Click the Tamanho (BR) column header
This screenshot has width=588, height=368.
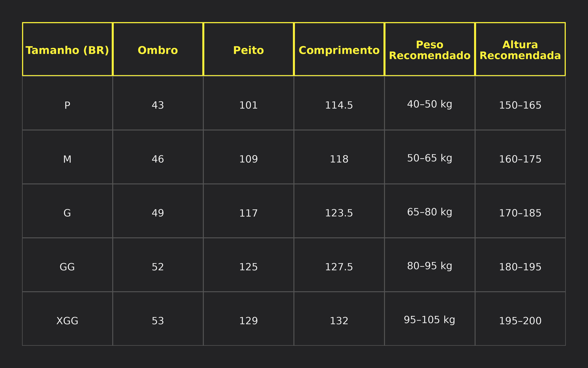pos(67,50)
